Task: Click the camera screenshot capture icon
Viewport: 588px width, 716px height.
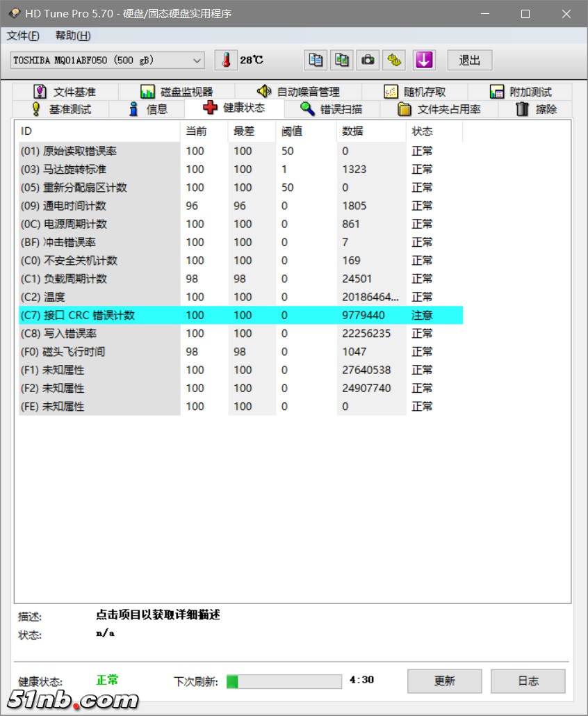Action: [x=368, y=60]
